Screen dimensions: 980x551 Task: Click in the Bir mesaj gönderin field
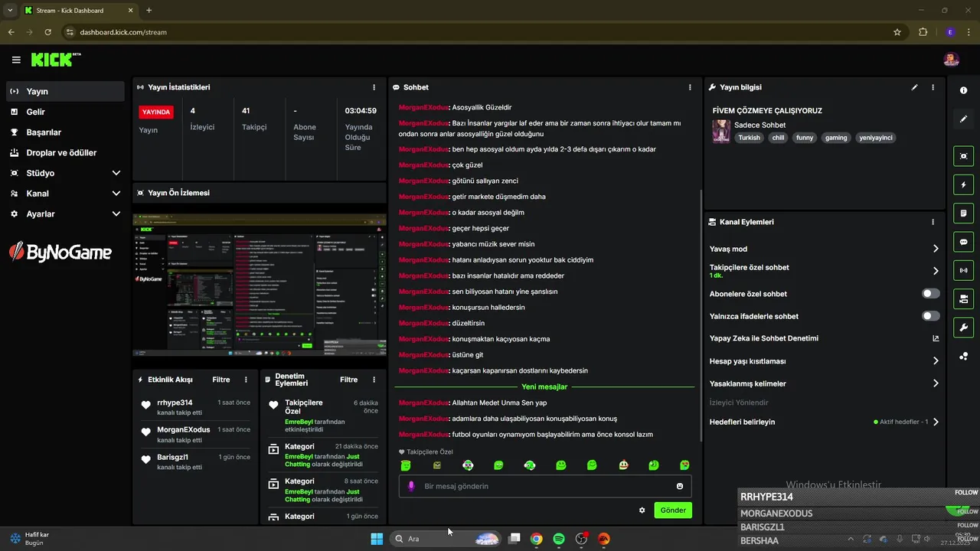point(544,486)
